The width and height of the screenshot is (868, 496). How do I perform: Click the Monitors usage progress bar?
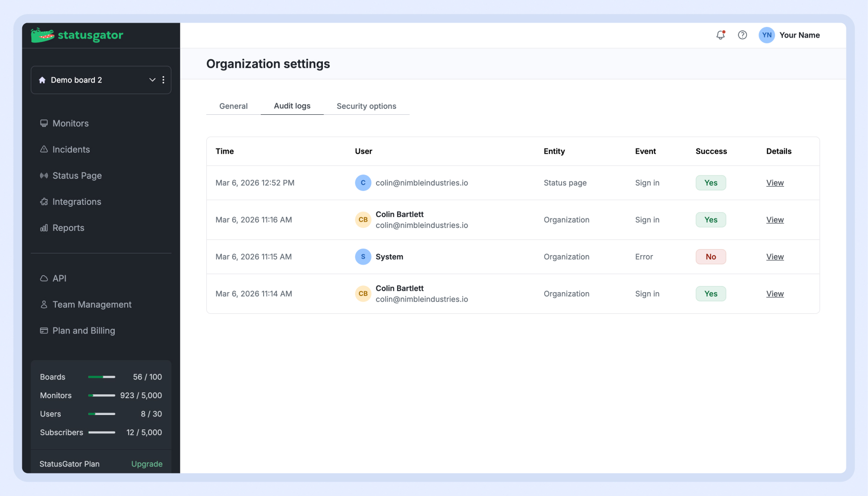coord(102,395)
